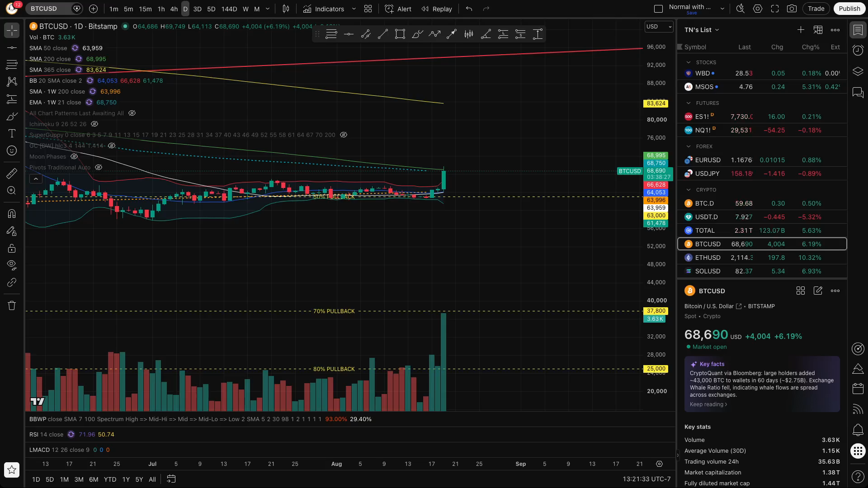Collapse the CRYPTO watchlist section

[689, 190]
